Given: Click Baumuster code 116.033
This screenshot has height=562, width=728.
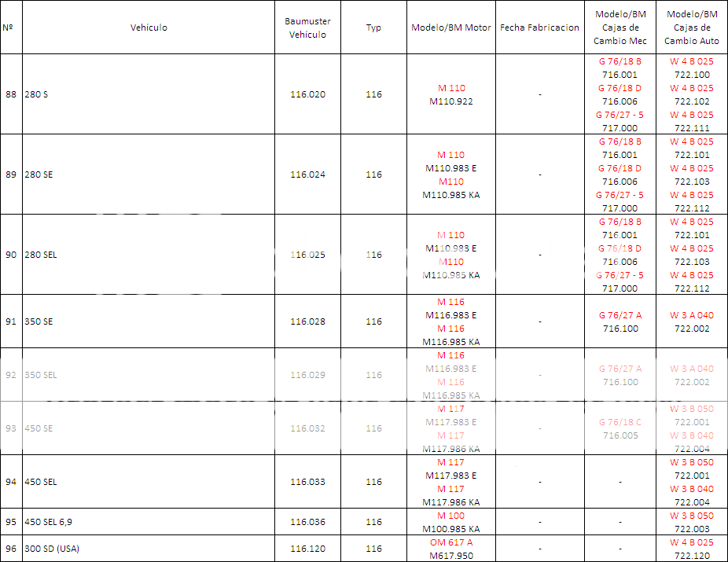Looking at the screenshot, I should click(307, 482).
